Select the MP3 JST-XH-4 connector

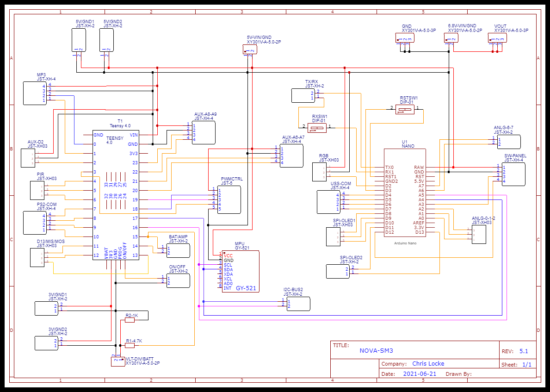click(34, 93)
